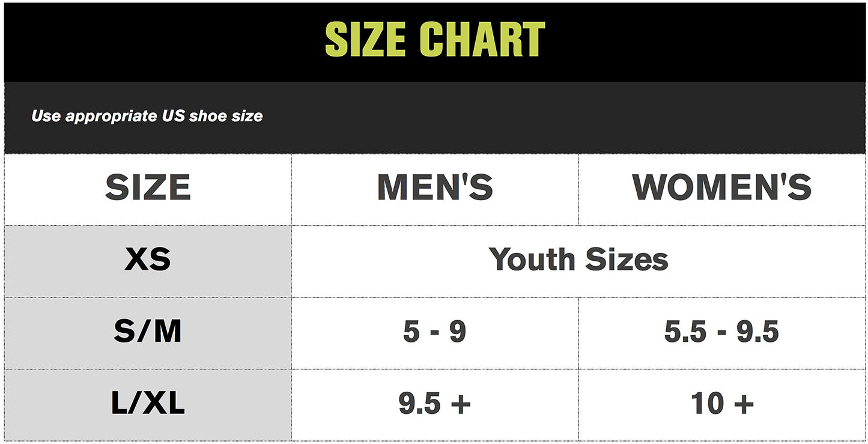868x444 pixels.
Task: Select the women's 10 + cell
Action: tap(722, 404)
